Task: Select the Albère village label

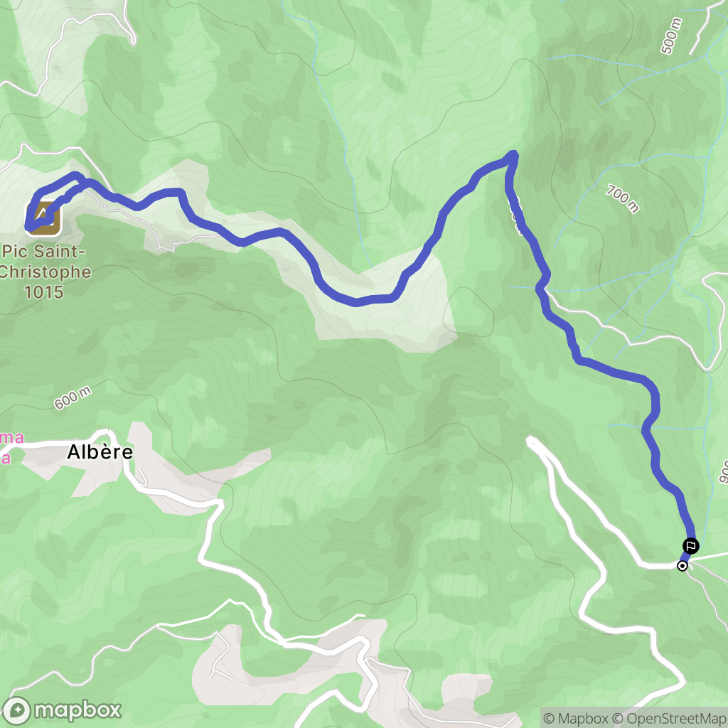Action: coord(100,451)
